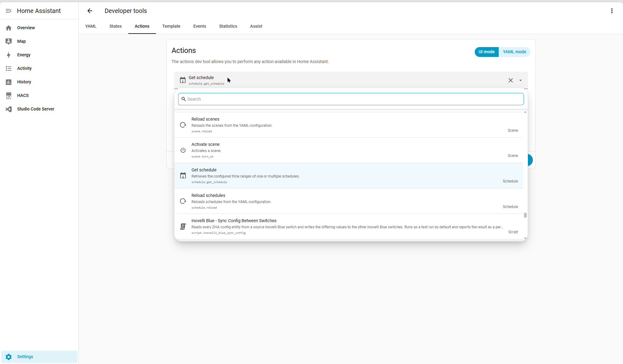Click the HACS store icon

pyautogui.click(x=9, y=95)
